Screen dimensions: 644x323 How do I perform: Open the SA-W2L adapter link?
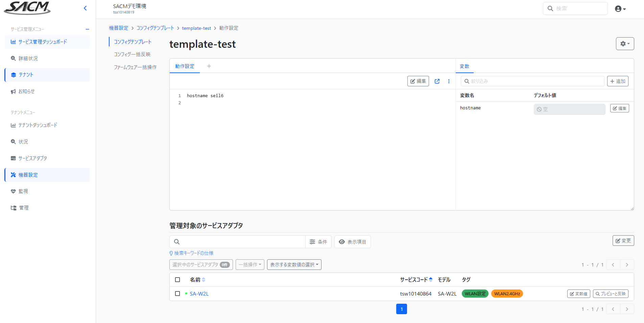pyautogui.click(x=199, y=294)
